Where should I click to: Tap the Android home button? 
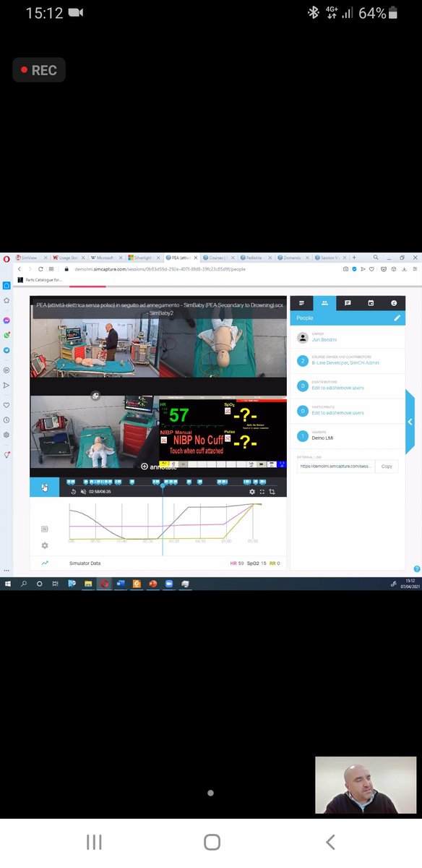point(212,842)
